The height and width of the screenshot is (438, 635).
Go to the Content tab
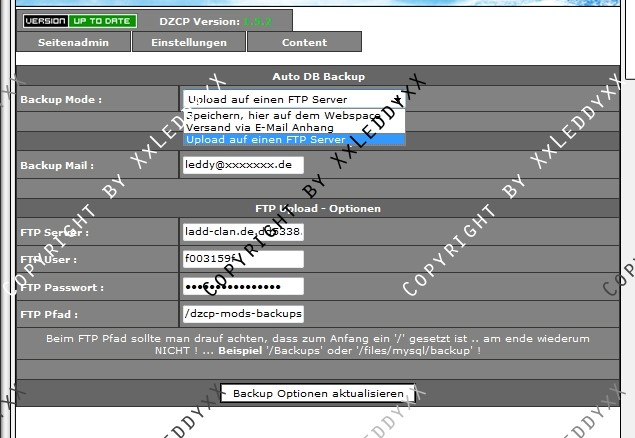tap(304, 43)
